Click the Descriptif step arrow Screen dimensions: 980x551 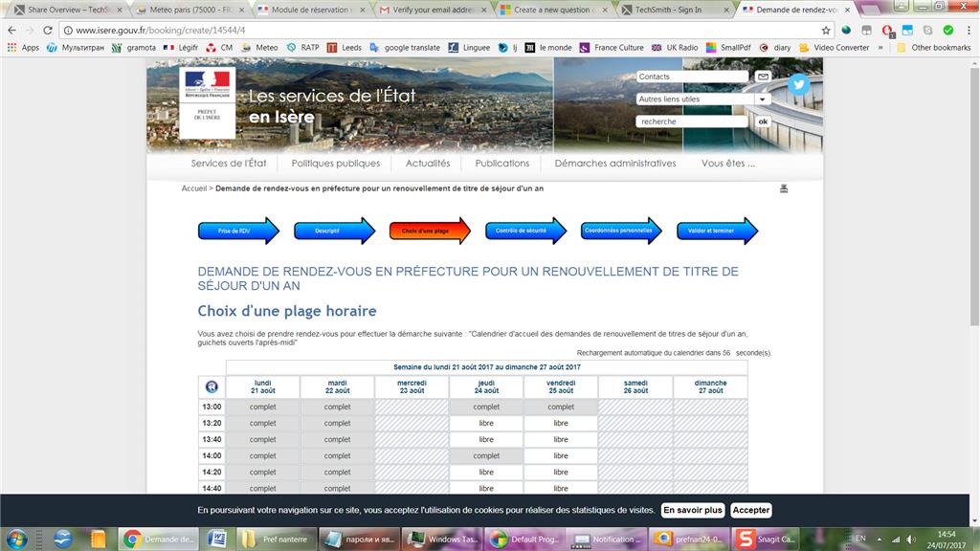334,231
